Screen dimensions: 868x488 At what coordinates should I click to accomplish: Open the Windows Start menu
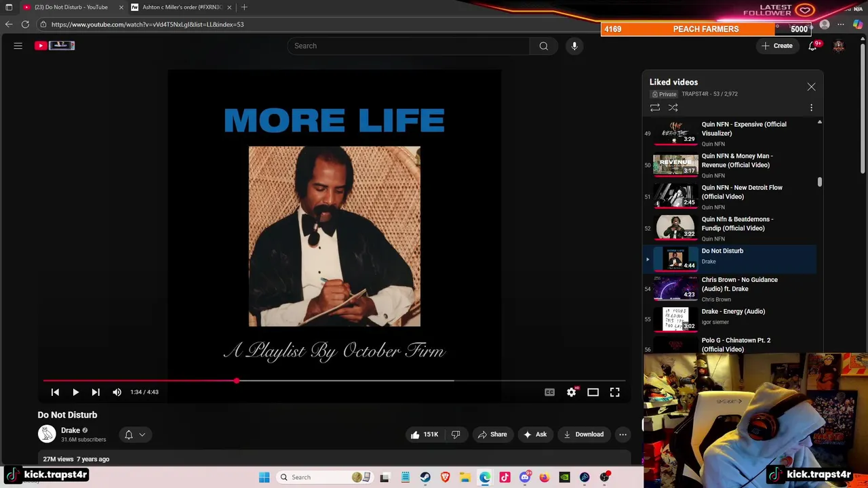pos(264,477)
